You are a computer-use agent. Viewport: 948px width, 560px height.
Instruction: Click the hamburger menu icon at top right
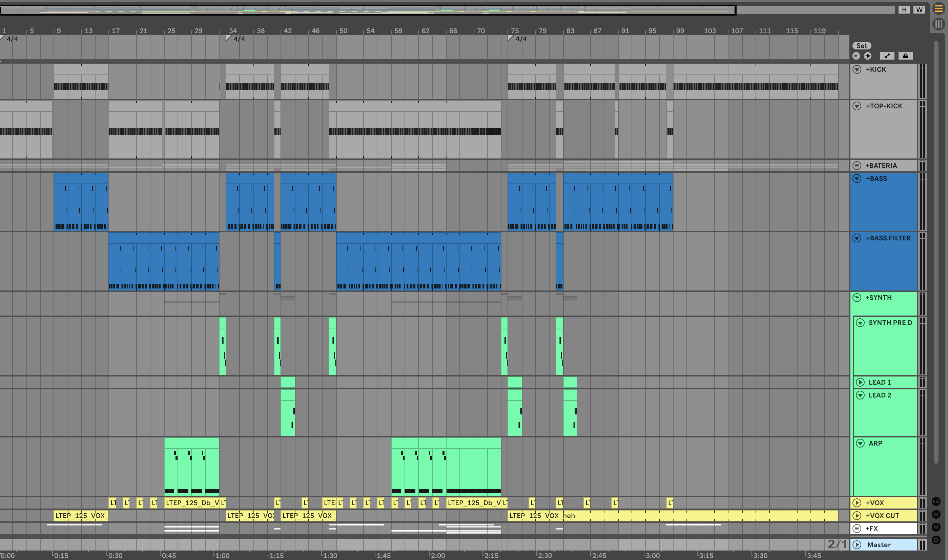[939, 8]
